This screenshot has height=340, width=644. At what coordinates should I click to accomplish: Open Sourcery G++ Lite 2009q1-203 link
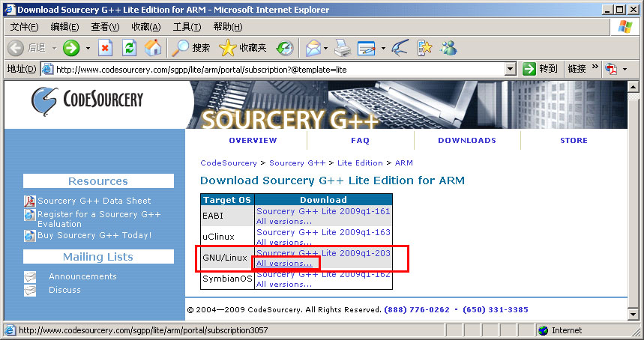coord(323,253)
